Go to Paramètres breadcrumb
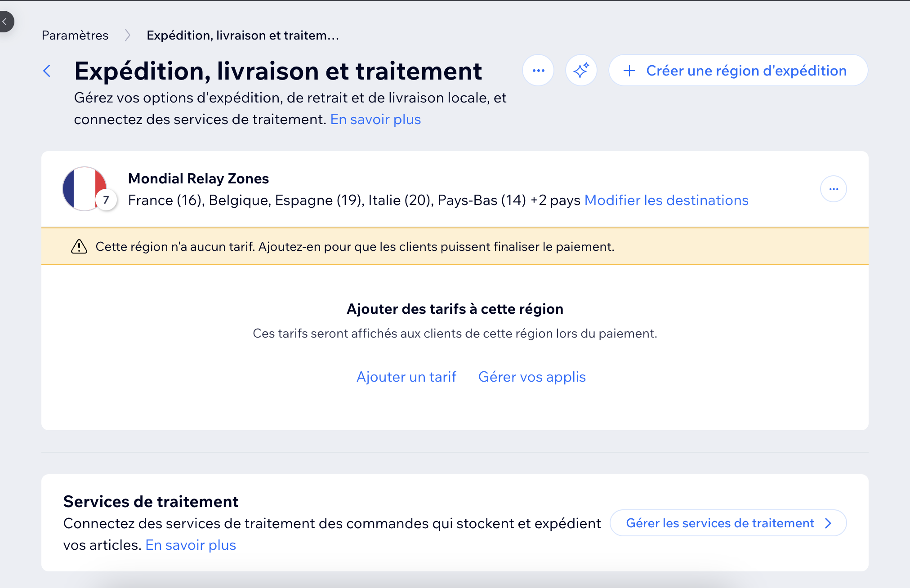910x588 pixels. (x=75, y=36)
